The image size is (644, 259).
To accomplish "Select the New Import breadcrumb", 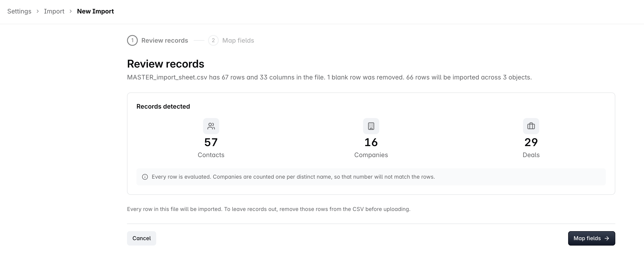I will tap(95, 11).
